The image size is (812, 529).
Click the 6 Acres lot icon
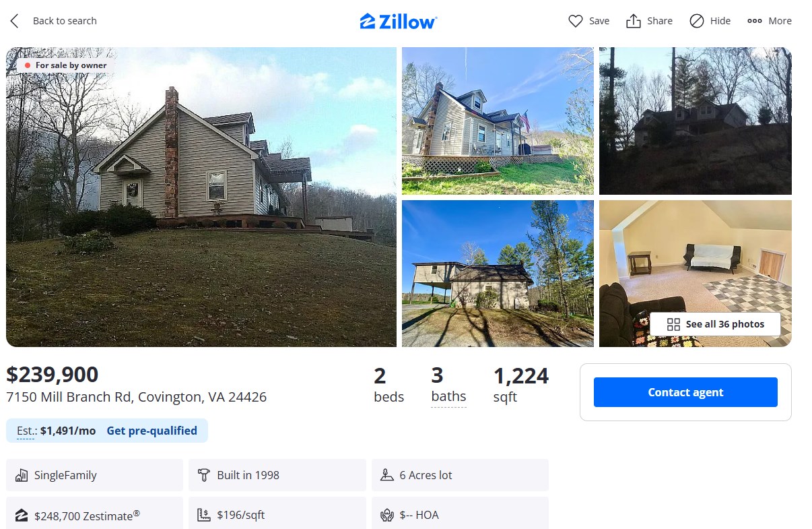pos(386,476)
